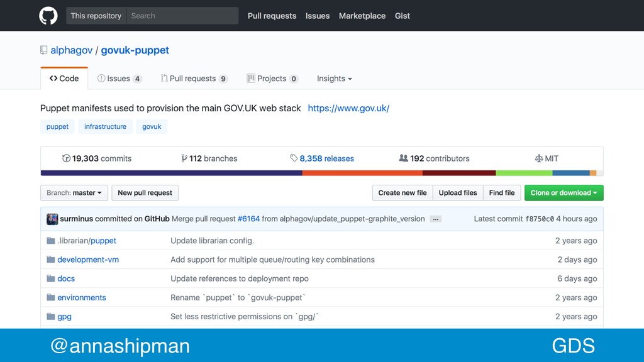This screenshot has width=644, height=362.
Task: Click surminus committer avatar
Action: point(52,219)
